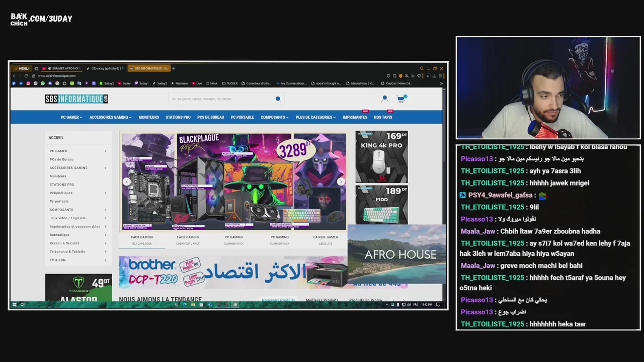The width and height of the screenshot is (644, 362).
Task: Select the SBS INFORMATIQUE browser tab
Action: click(148, 68)
